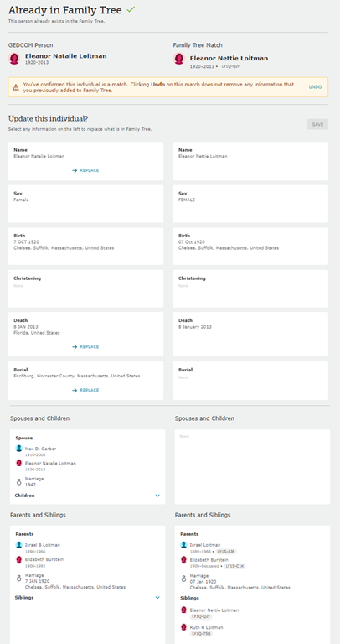340x644 pixels.
Task: Open Eleanor Nettie Loitman sibling entry
Action: tap(214, 610)
